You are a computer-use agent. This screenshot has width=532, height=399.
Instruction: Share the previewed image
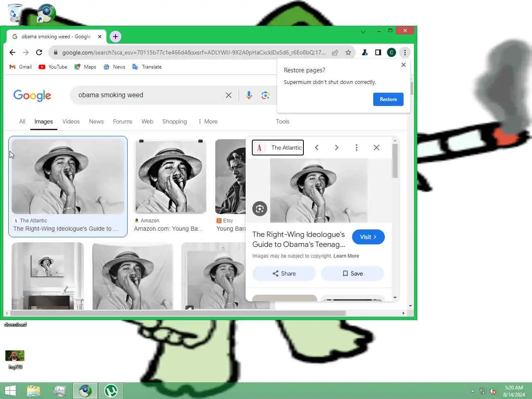[284, 273]
